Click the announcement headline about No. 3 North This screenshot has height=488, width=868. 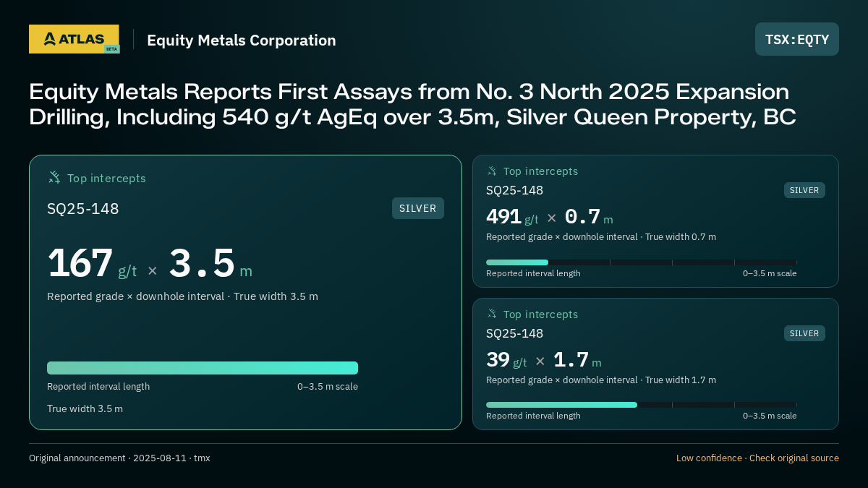(x=412, y=104)
